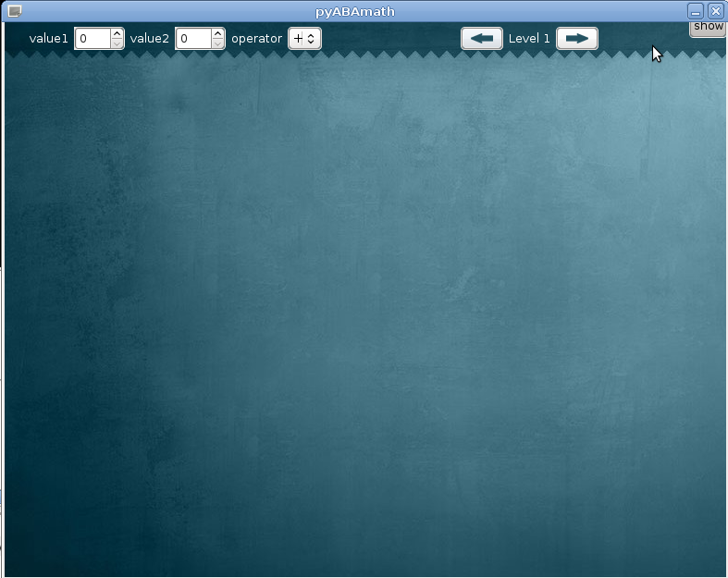Viewport: 728px width, 578px height.
Task: Advance to the next level with right arrow
Action: pos(576,39)
